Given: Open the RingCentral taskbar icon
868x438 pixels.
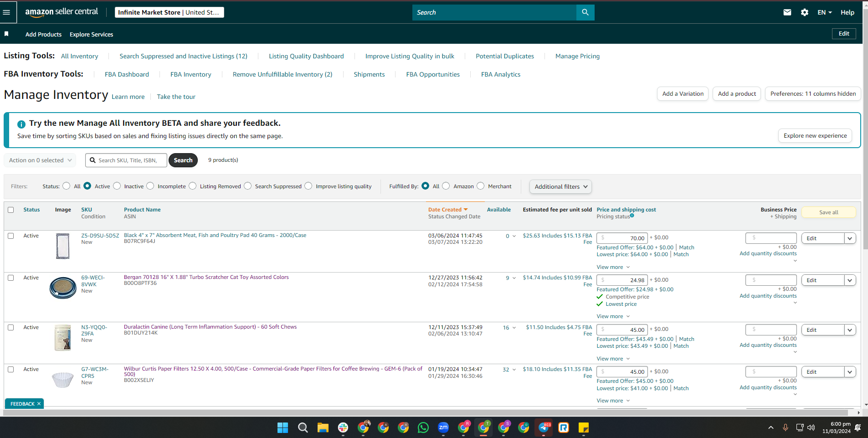Looking at the screenshot, I should tap(564, 428).
